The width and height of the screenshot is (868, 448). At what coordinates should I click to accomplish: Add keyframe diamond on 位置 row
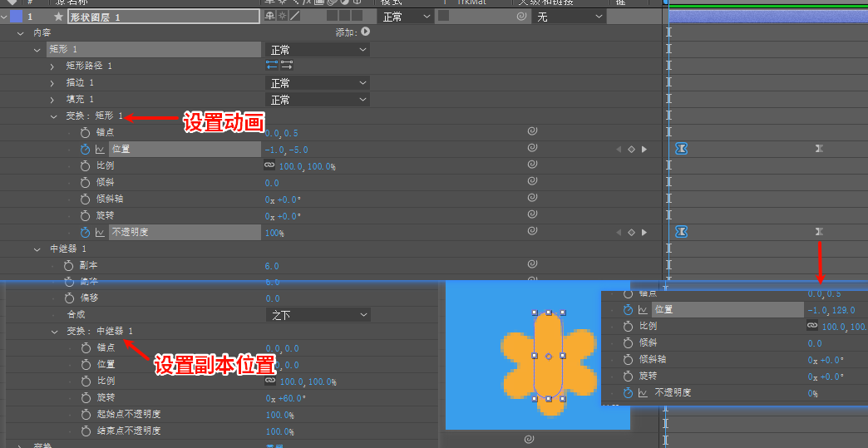click(632, 150)
